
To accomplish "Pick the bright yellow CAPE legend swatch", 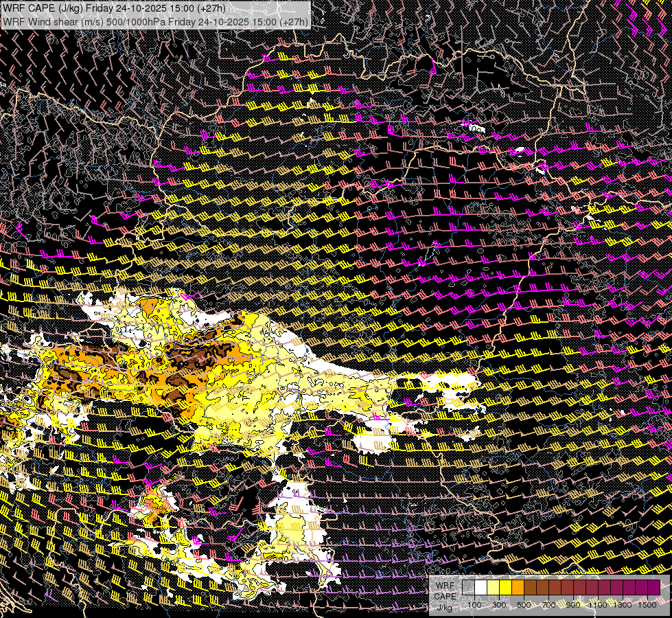I will (506, 588).
